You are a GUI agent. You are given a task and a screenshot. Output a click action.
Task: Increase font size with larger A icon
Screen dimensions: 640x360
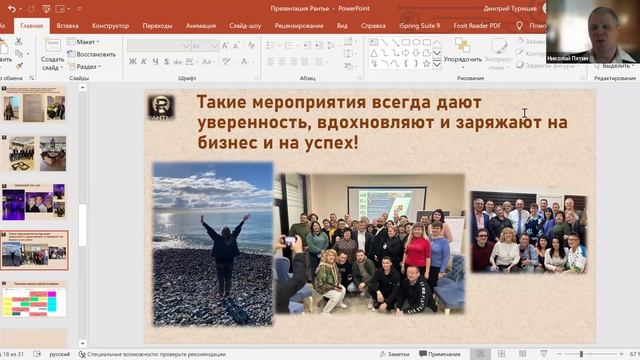pos(225,46)
